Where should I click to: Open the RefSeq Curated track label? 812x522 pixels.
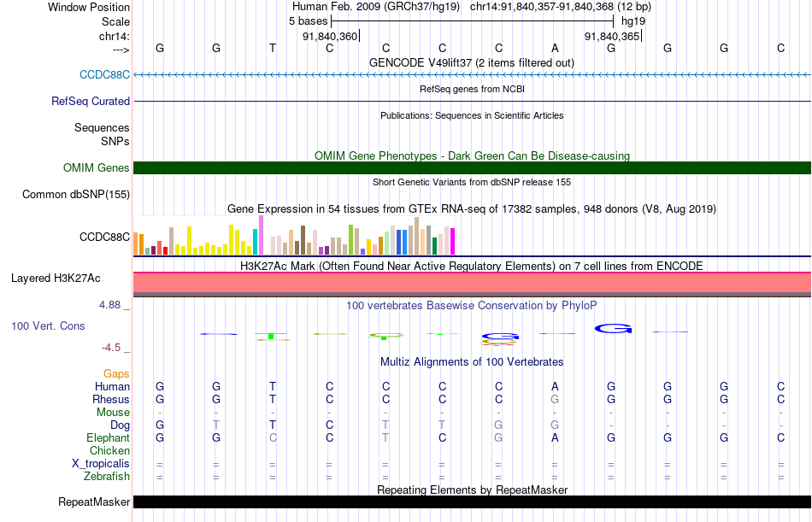[x=91, y=101]
